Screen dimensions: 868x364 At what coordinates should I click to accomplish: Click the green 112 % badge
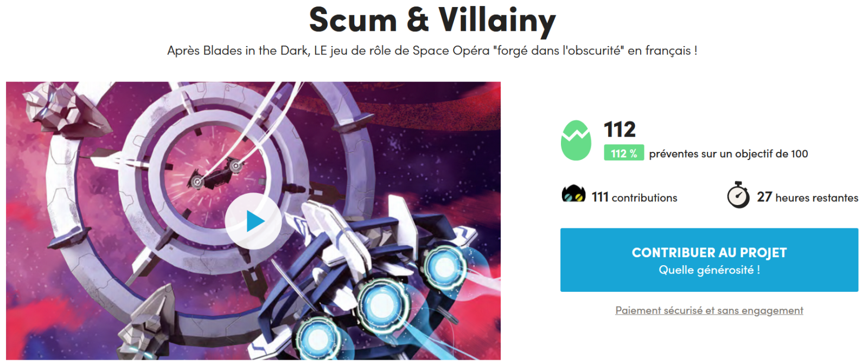624,153
